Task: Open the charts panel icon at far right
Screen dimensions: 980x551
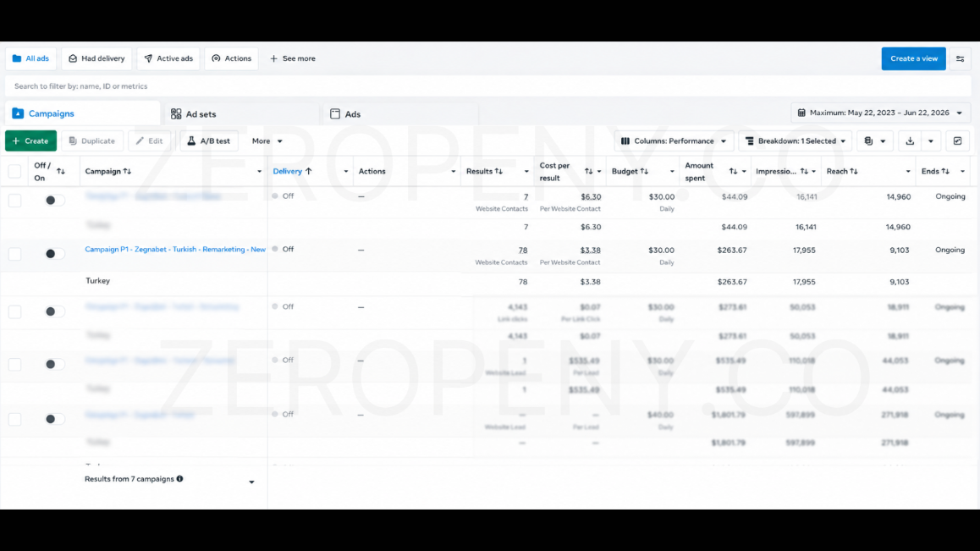Action: tap(957, 141)
